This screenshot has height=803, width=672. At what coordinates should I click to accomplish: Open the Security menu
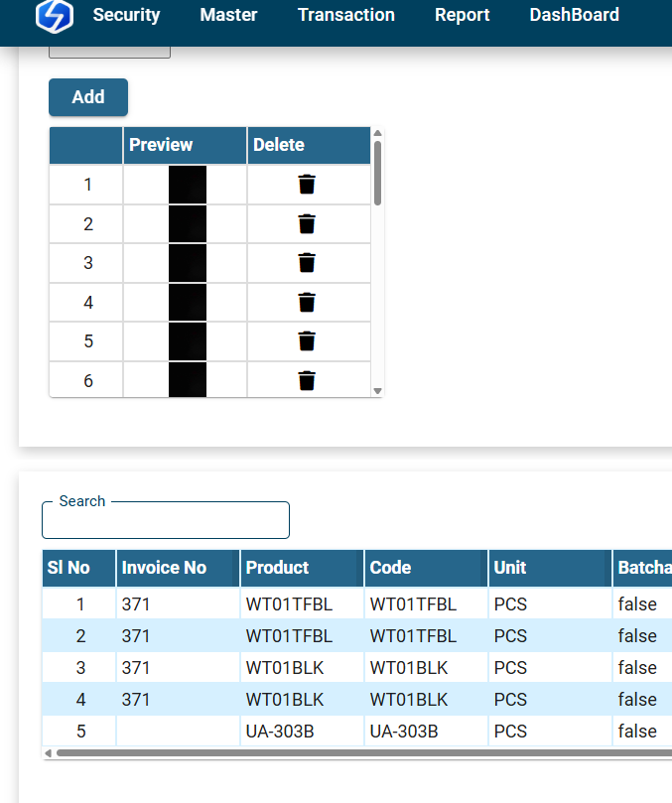click(126, 15)
